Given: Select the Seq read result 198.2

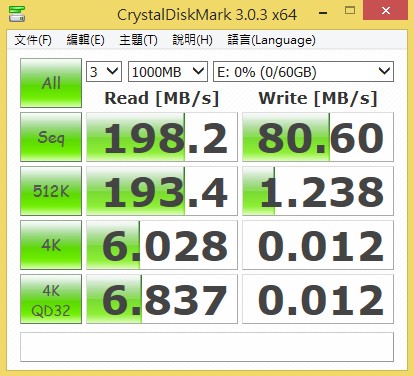Looking at the screenshot, I should point(162,137).
